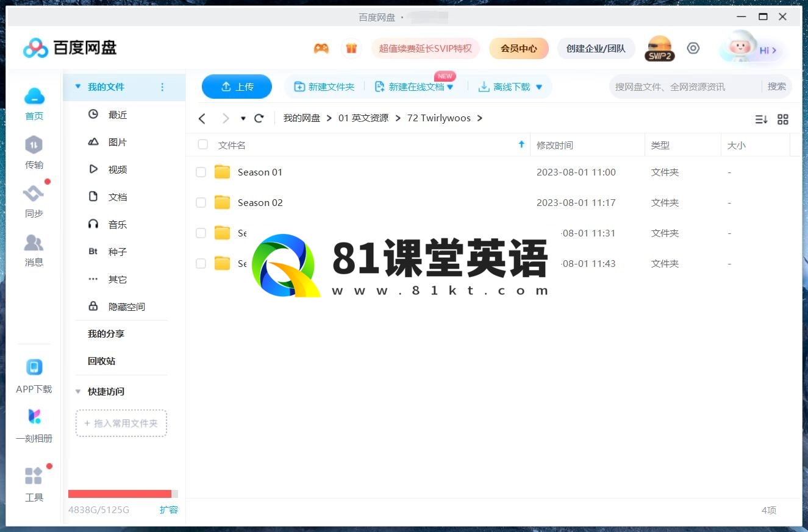Click 超值续费延长SVIP特权 promotion button
Screen dimensions: 808x532
[426, 48]
